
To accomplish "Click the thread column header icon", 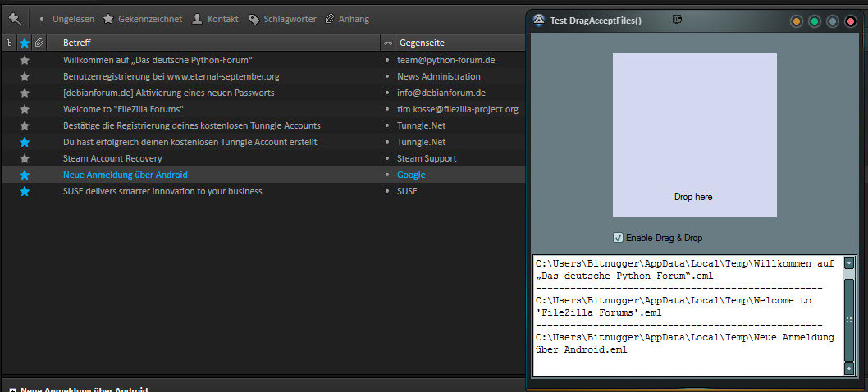I will point(9,43).
